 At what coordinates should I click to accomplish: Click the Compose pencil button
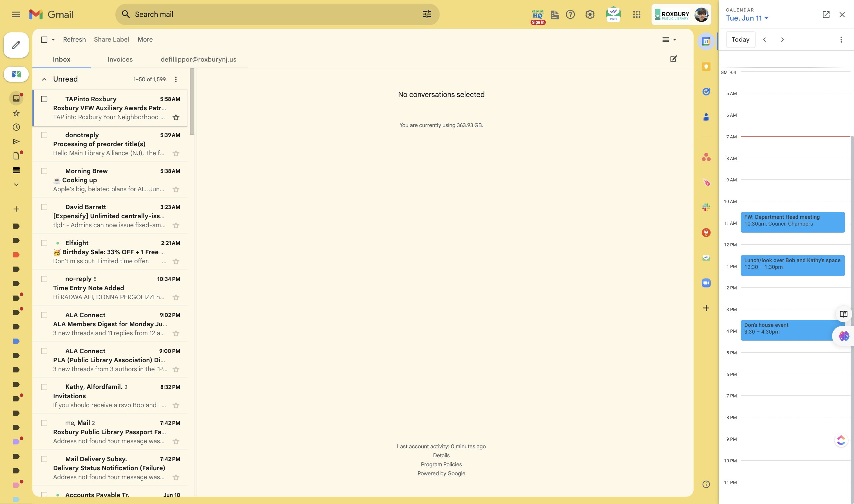tap(16, 45)
